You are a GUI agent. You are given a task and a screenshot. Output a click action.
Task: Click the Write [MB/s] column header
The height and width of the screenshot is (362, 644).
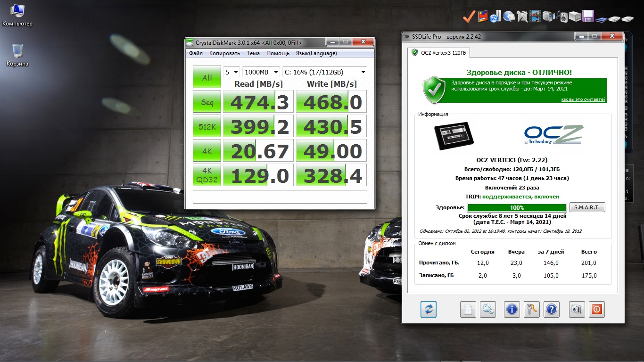point(331,84)
